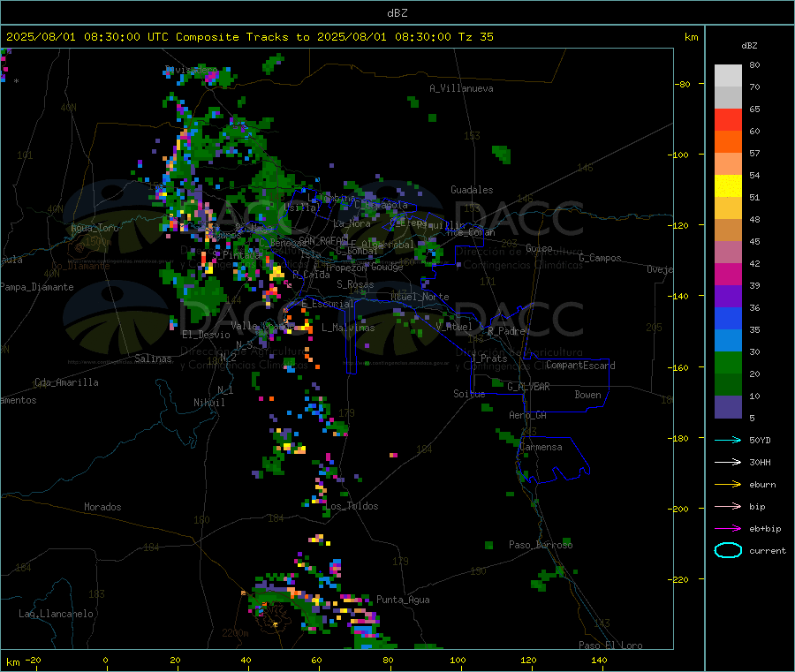Click the 'dBZ' title at the top
Viewport: 795px width, 672px height.
(x=397, y=13)
